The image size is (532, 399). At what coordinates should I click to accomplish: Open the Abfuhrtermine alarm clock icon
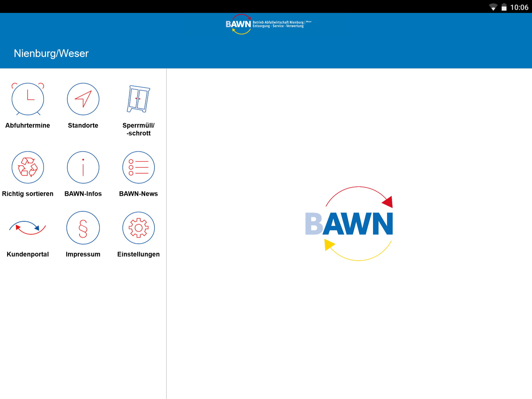pos(28,99)
